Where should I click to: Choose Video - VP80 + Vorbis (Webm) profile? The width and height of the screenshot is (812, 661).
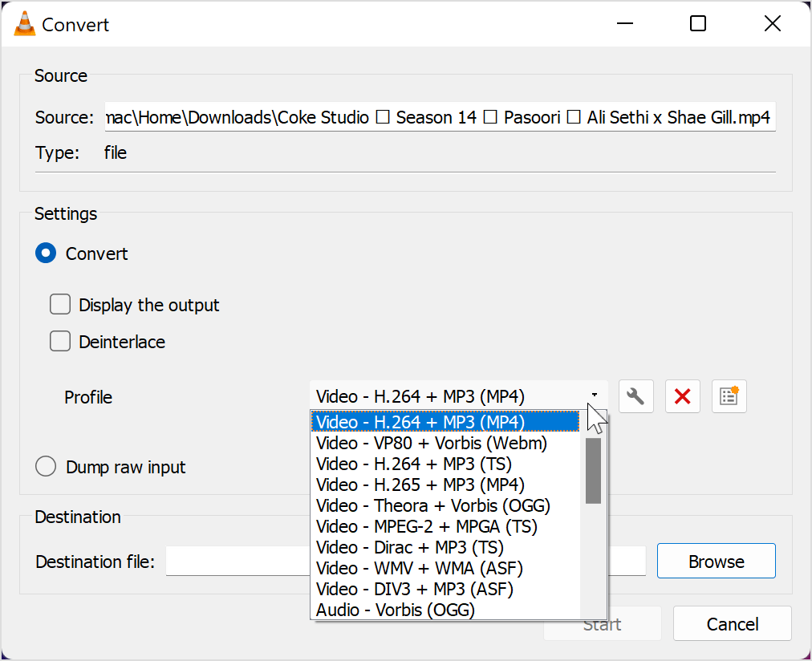432,443
